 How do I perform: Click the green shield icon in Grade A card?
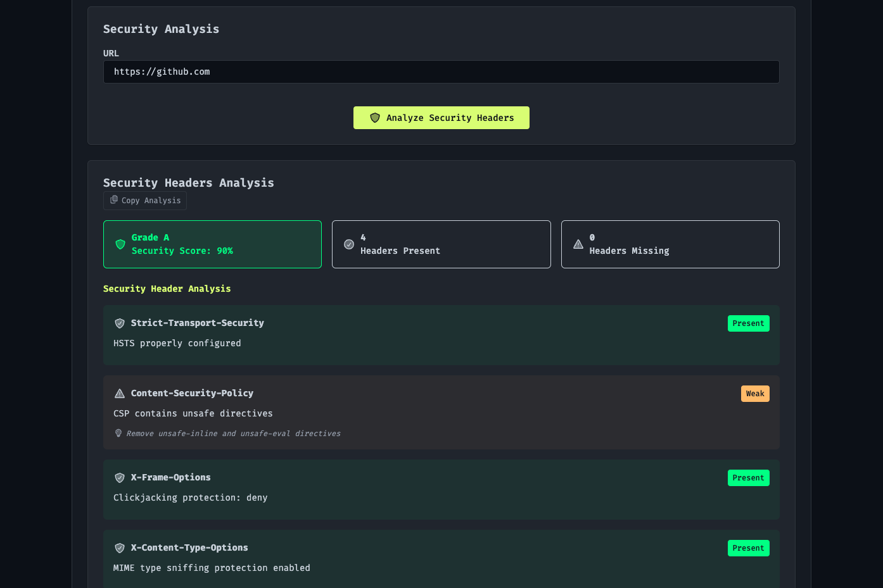coord(120,244)
